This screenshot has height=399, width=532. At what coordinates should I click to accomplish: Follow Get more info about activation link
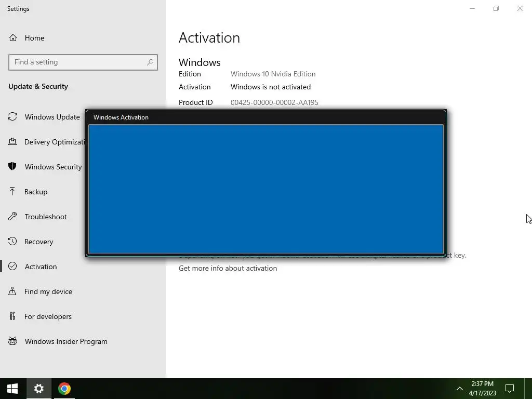click(x=228, y=268)
